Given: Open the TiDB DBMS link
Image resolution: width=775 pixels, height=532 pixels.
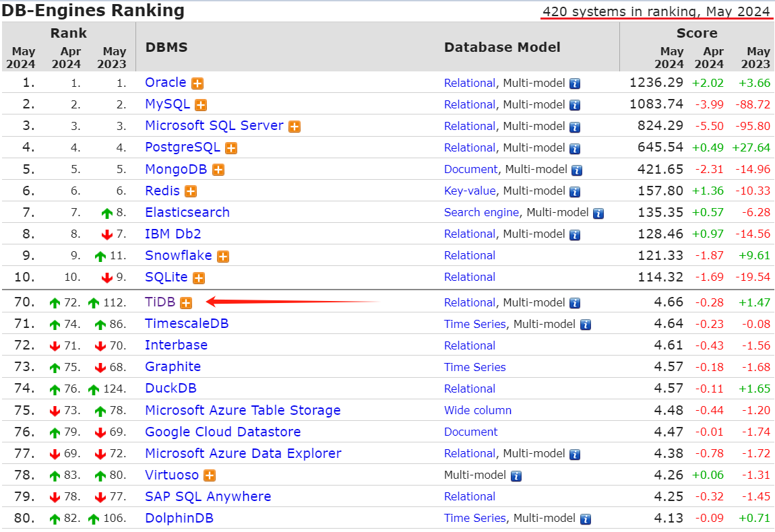Looking at the screenshot, I should point(160,302).
